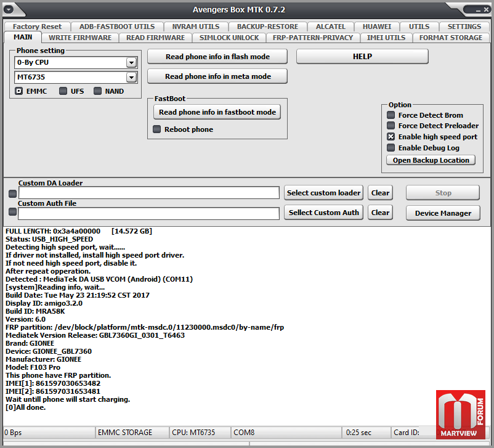Expand the MT6735 CPU model dropdown
This screenshot has height=448, width=494.
click(x=131, y=77)
